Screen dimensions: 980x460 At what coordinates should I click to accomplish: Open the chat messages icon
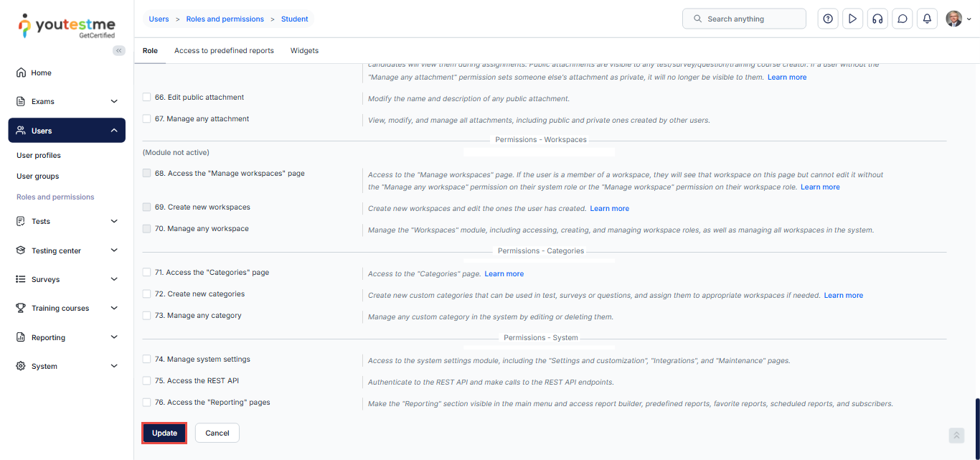click(903, 19)
